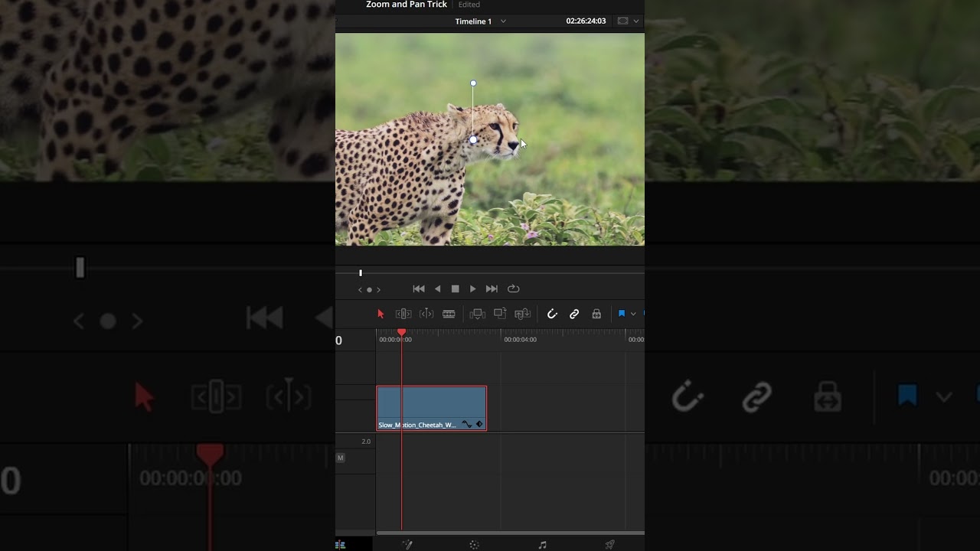Screen dimensions: 980x551
Task: Click the Replace Clip edit icon
Action: coord(523,314)
